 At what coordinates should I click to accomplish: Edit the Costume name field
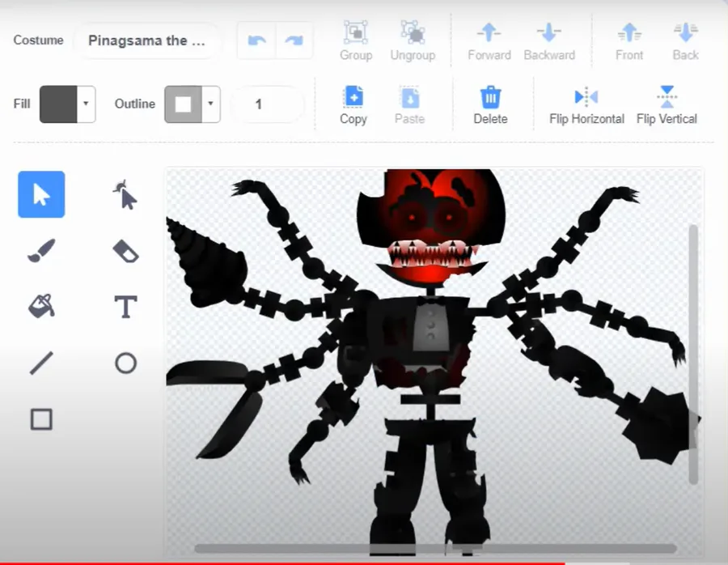point(146,40)
